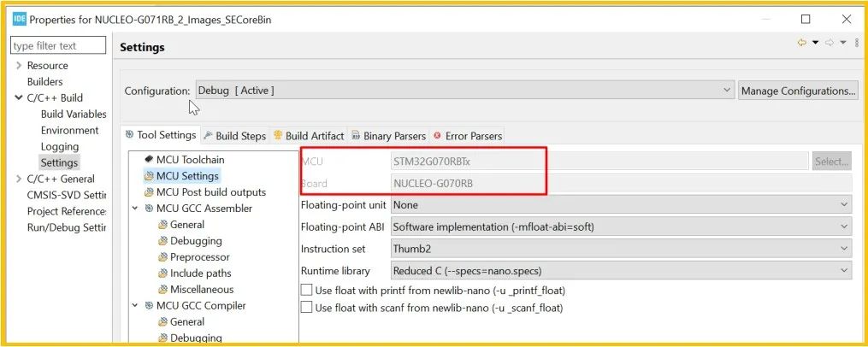Click the Error Parsers tab icon
Screen dimensions: 868x347
438,136
